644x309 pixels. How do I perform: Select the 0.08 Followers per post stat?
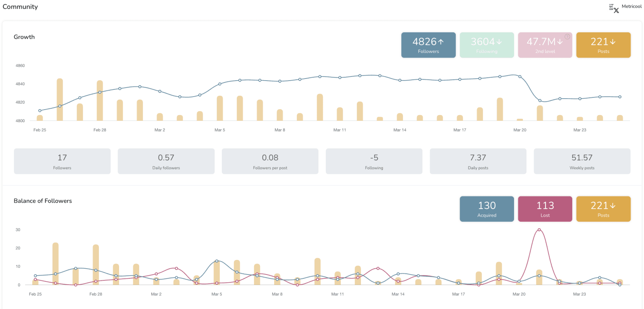tap(270, 161)
